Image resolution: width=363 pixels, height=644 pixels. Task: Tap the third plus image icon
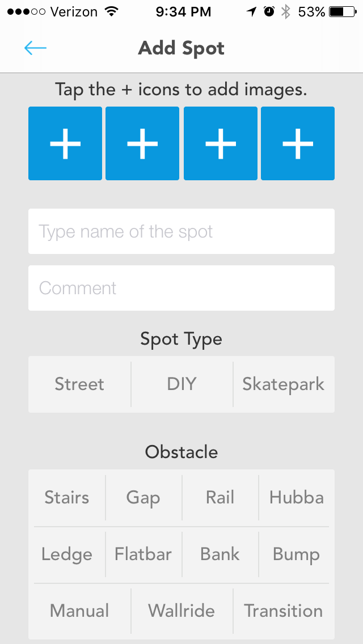point(221,143)
